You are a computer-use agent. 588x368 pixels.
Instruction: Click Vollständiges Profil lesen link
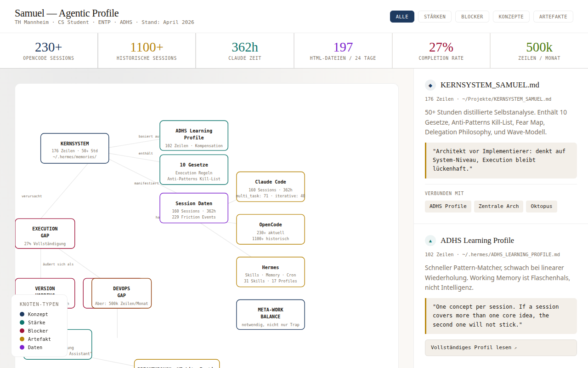[x=501, y=348]
